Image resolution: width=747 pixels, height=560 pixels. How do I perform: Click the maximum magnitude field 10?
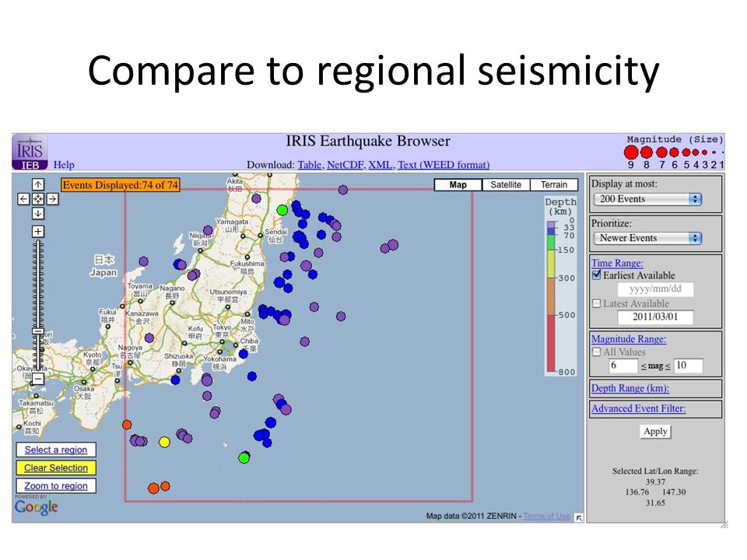click(689, 366)
